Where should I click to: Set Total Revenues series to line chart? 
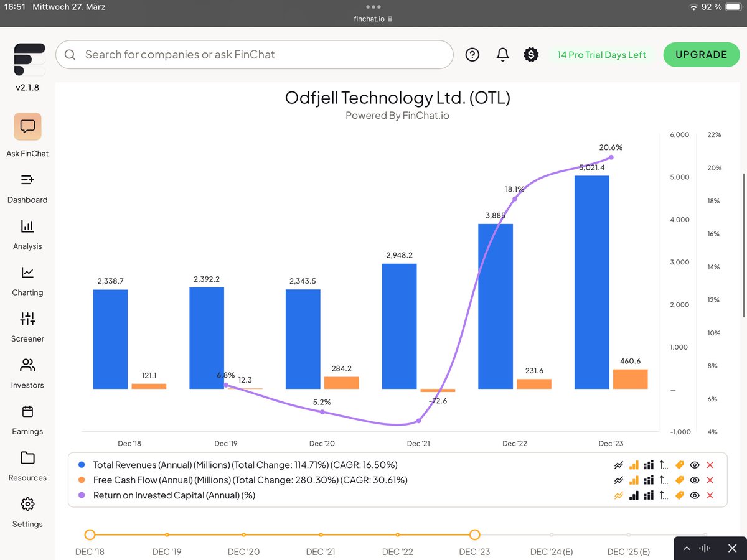coord(619,465)
